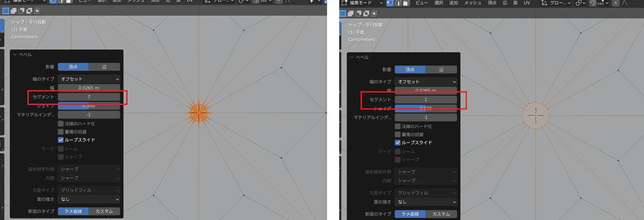Click extend selection icon in left screenshot
Image resolution: width=644 pixels, height=220 pixels.
(x=14, y=10)
